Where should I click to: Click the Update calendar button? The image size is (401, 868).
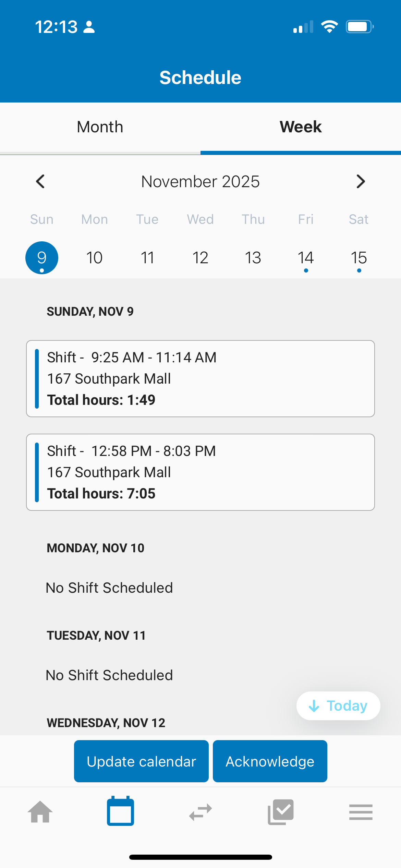(141, 761)
